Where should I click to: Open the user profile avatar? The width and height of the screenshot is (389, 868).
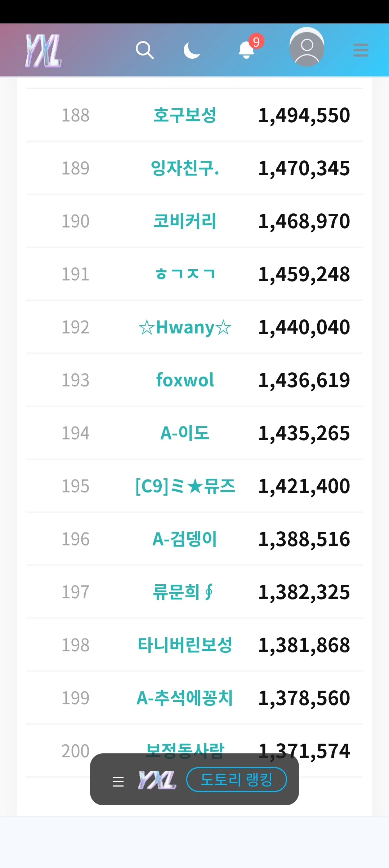click(x=307, y=47)
